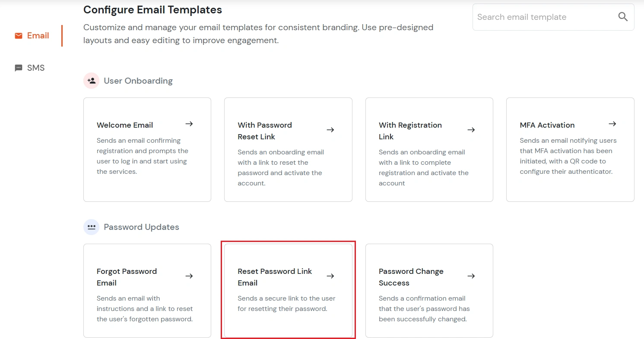Viewport: 644px width, 339px height.
Task: Select the Email envelope icon in sidebar
Action: click(18, 35)
